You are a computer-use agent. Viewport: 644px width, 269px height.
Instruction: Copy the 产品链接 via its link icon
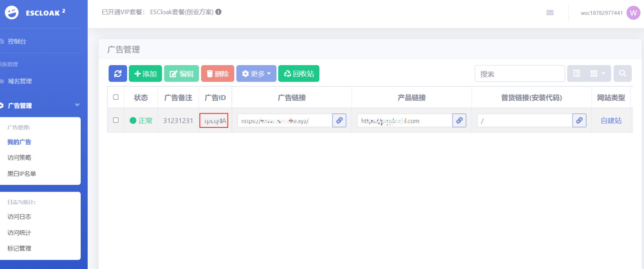(459, 121)
